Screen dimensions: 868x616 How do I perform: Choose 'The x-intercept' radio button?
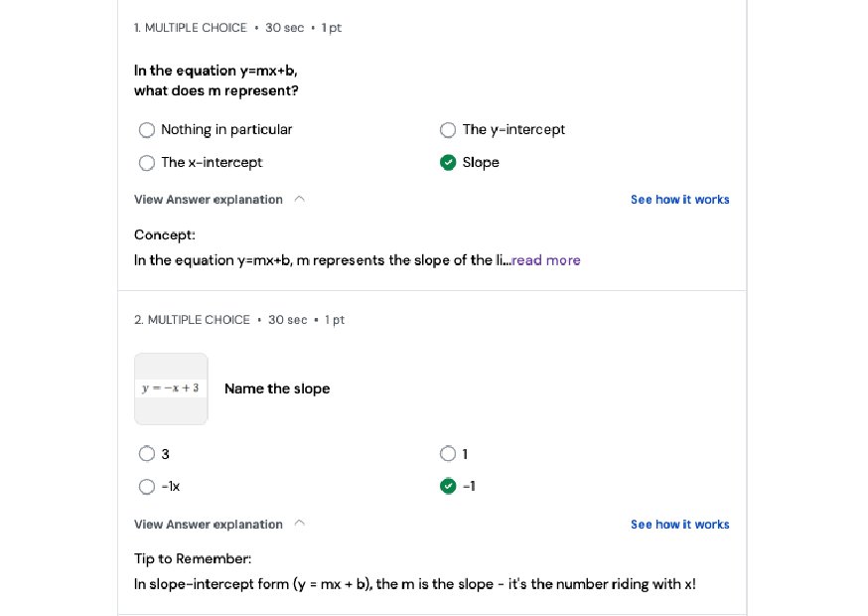tap(147, 163)
